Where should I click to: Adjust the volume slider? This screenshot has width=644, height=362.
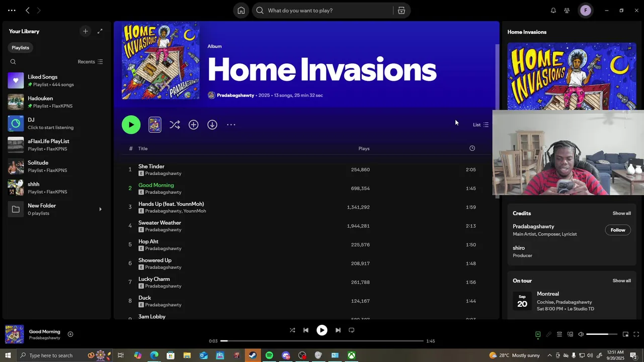601,334
